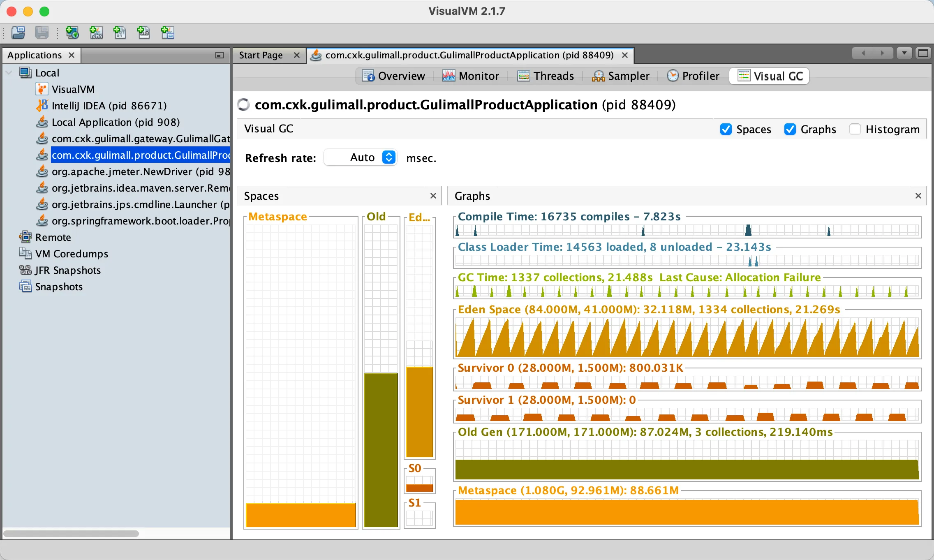
Task: Click the Load Snapshot toolbar icon
Action: [x=18, y=32]
